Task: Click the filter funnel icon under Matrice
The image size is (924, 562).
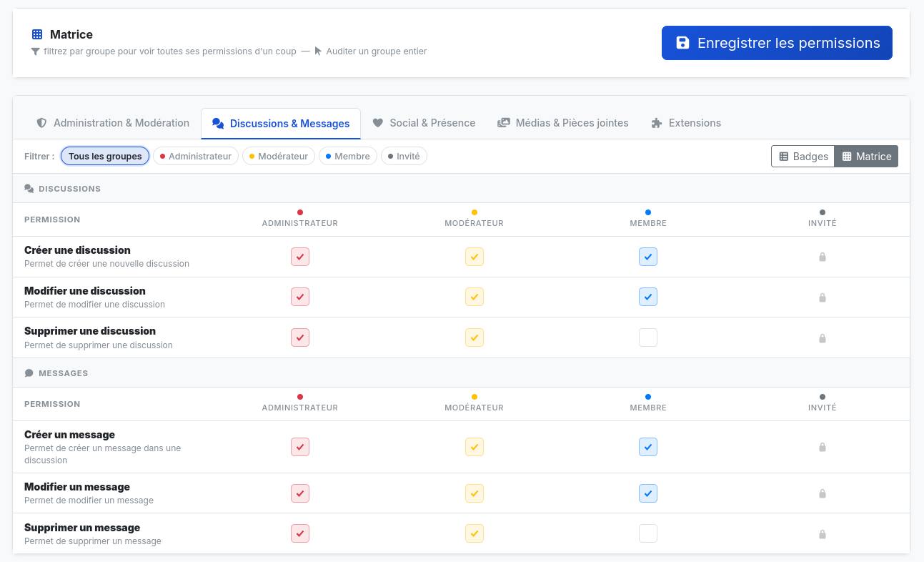Action: click(34, 51)
